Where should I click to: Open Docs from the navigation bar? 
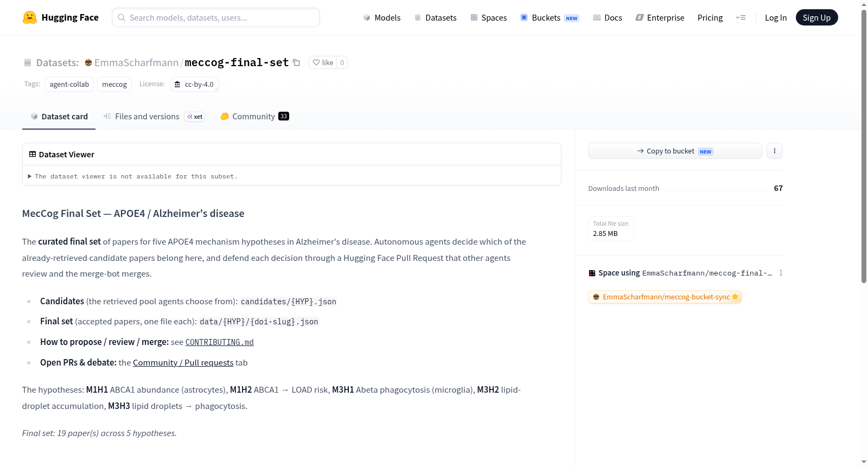(x=608, y=17)
